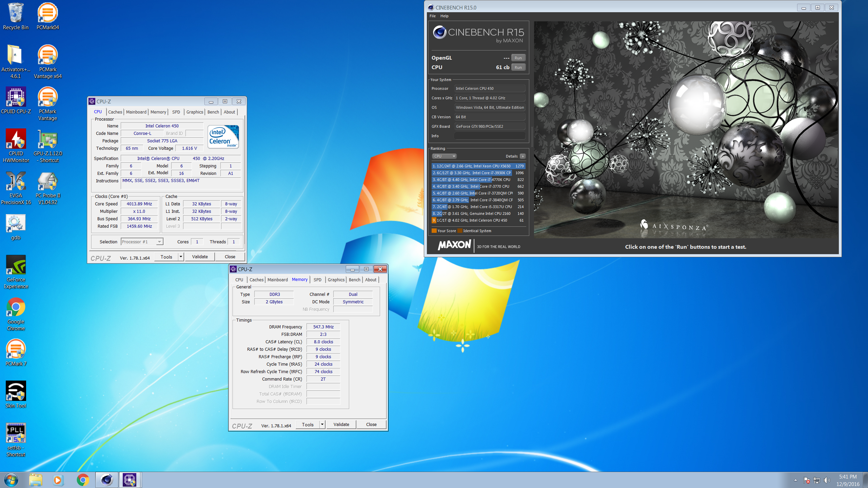Viewport: 868px width, 488px height.
Task: Click Validate in upper CPU-Z window
Action: pos(200,257)
